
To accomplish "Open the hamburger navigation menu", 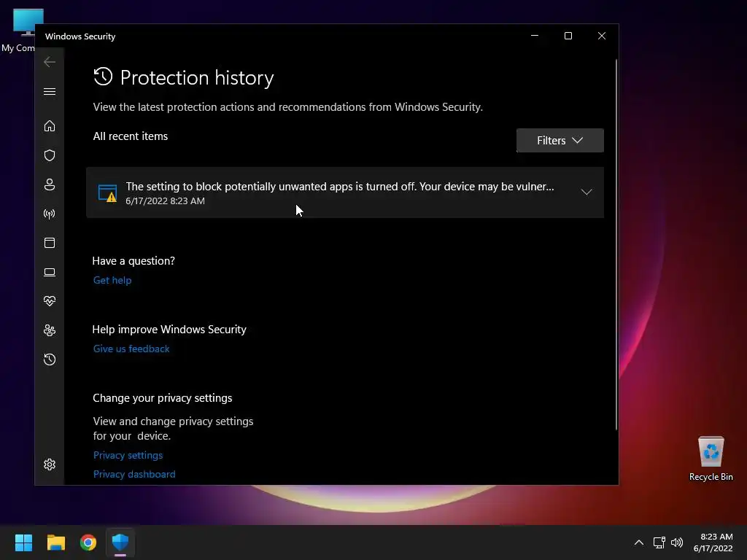I will (x=50, y=91).
